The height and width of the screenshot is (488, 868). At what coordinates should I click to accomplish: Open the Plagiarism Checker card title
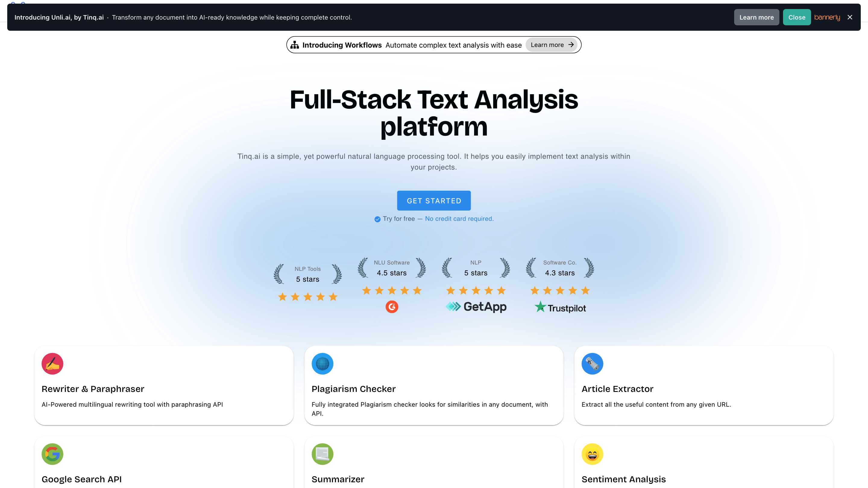pos(354,389)
